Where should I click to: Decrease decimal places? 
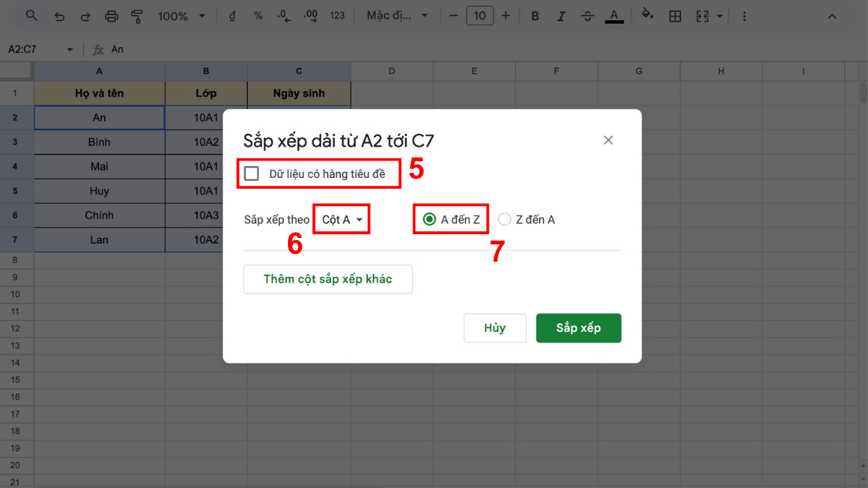pos(284,16)
